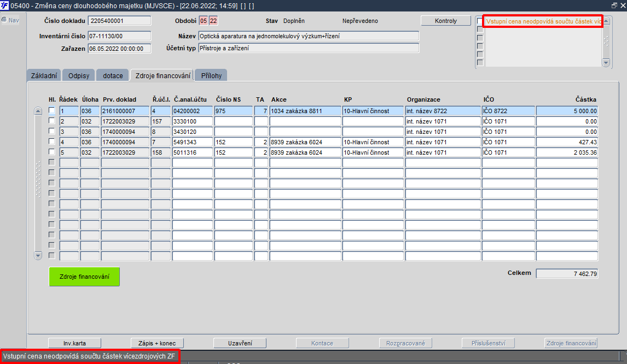Switch to the Odpisy tab
The height and width of the screenshot is (364, 627).
coord(79,75)
